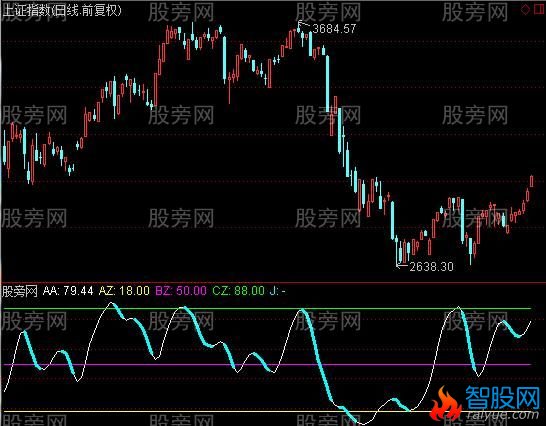Select the low price label 2638.30
546x426 pixels.
[431, 267]
